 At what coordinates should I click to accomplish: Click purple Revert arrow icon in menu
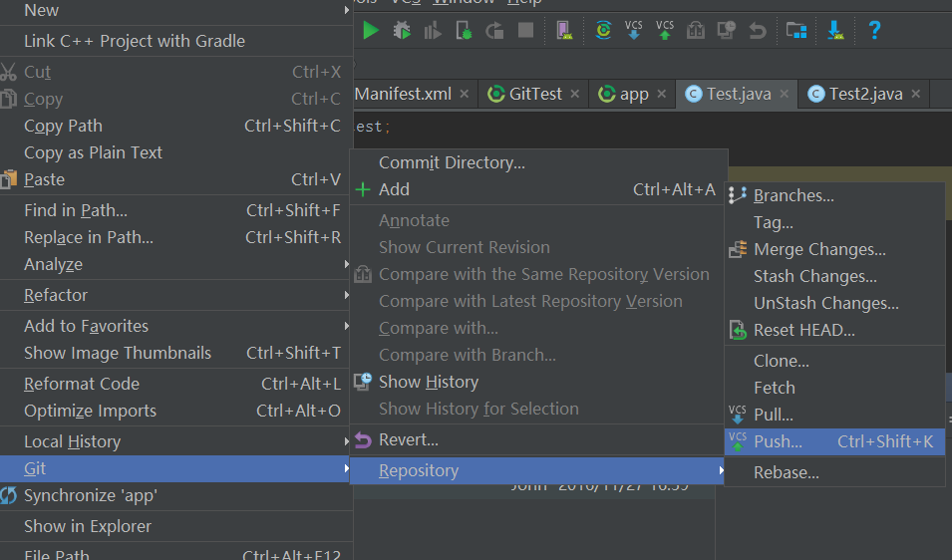(363, 439)
